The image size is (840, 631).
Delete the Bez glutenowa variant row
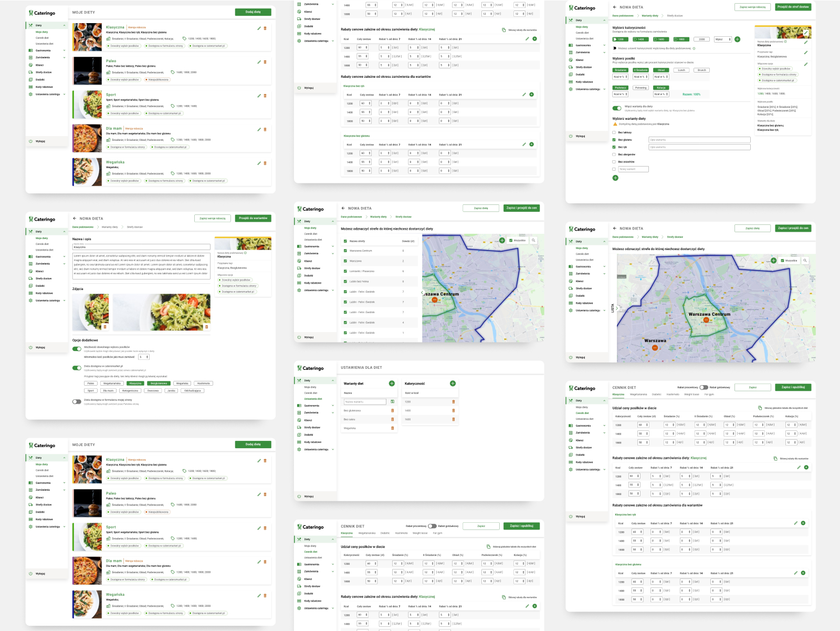392,410
